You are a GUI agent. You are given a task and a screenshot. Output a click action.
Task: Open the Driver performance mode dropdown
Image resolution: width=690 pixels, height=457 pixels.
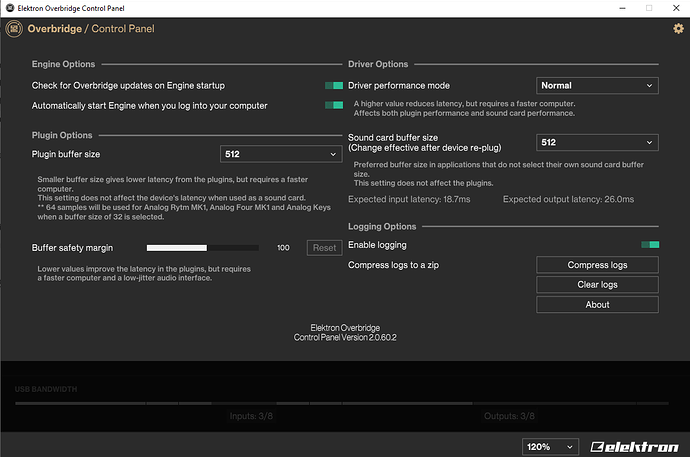(x=597, y=86)
